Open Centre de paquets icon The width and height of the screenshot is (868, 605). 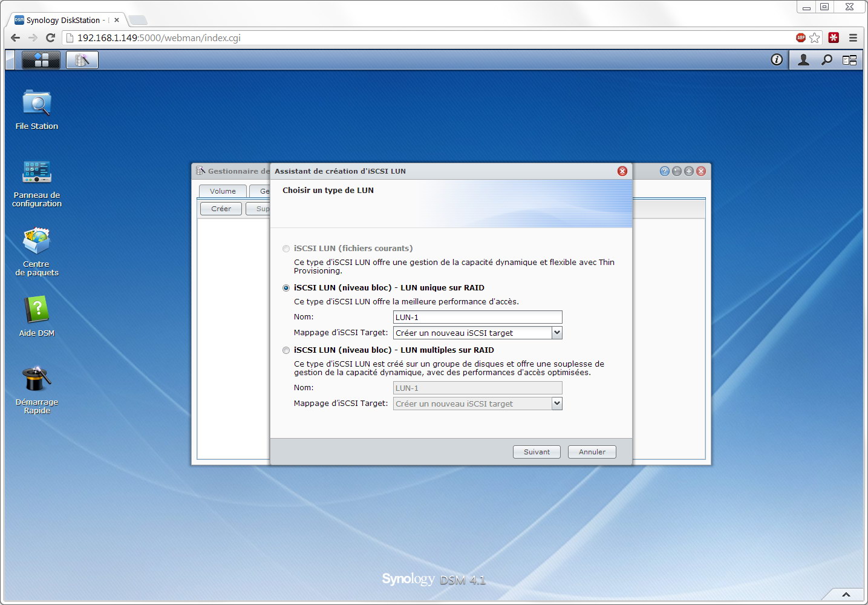(37, 252)
